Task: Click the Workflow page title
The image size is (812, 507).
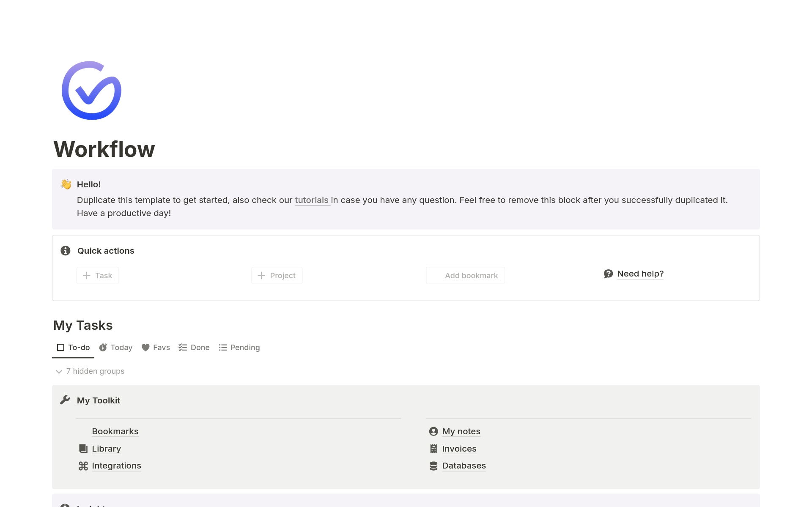Action: (x=104, y=149)
